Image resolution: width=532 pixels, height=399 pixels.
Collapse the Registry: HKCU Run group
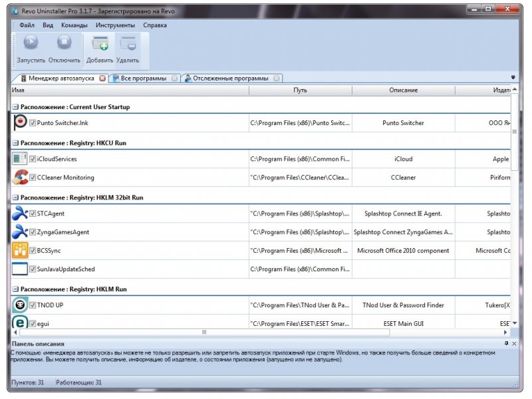point(15,143)
